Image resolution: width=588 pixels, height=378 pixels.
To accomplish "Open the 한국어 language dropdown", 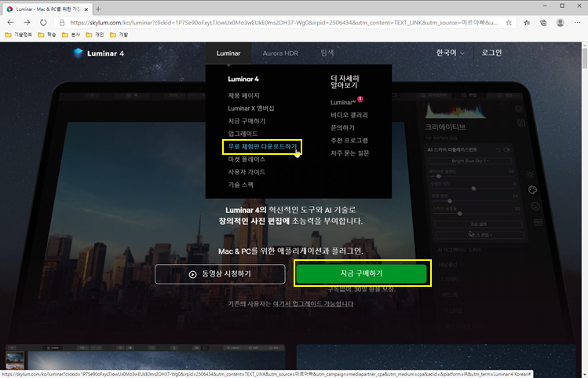I will point(451,53).
